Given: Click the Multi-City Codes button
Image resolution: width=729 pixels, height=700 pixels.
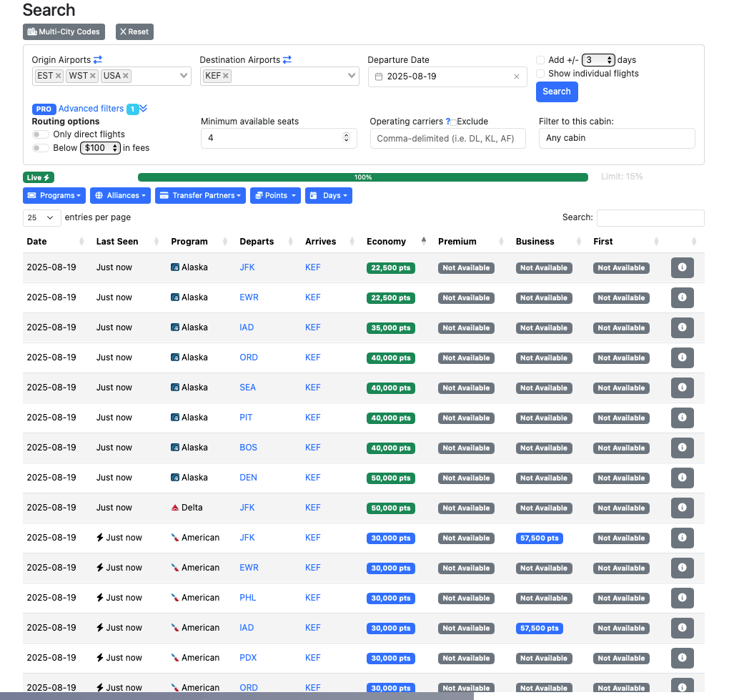Looking at the screenshot, I should pyautogui.click(x=64, y=31).
